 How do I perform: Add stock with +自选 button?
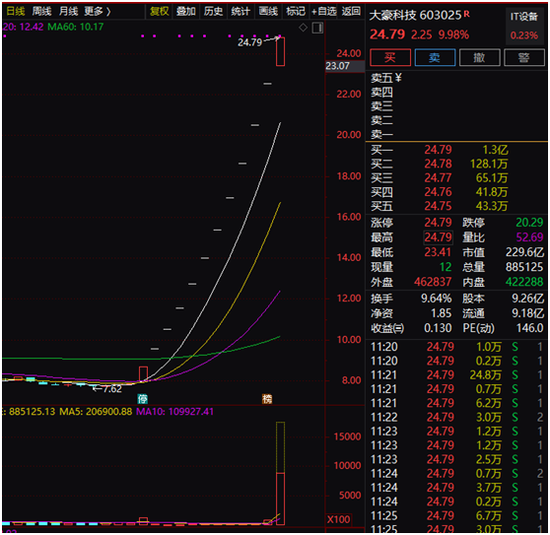[324, 12]
